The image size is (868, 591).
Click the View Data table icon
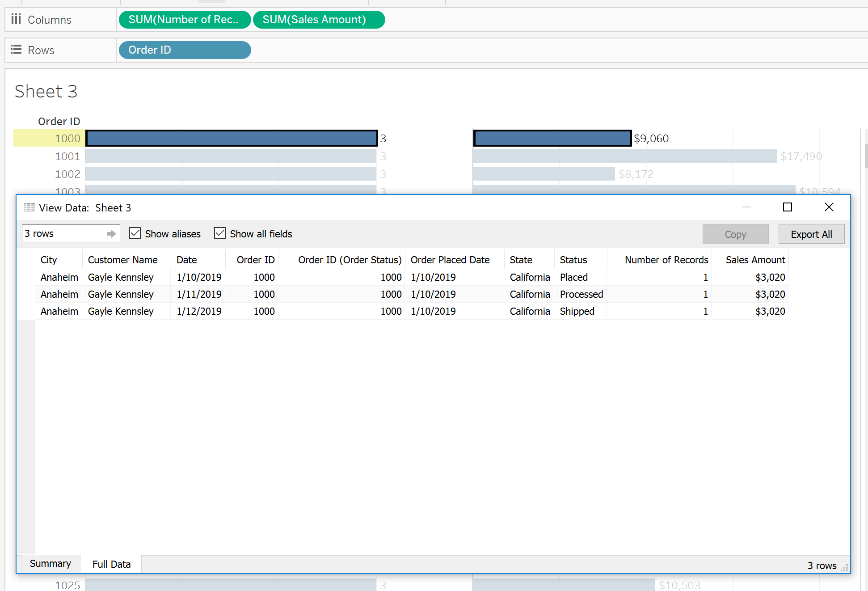[29, 207]
